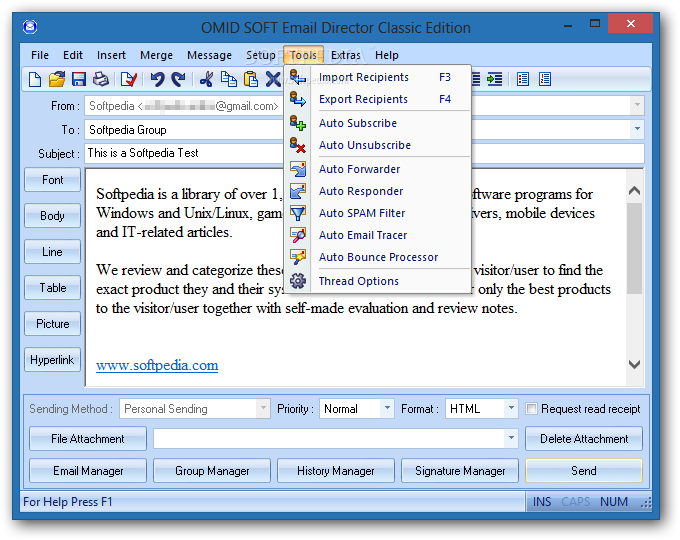
Task: Click the Import Recipients menu icon
Action: (298, 77)
